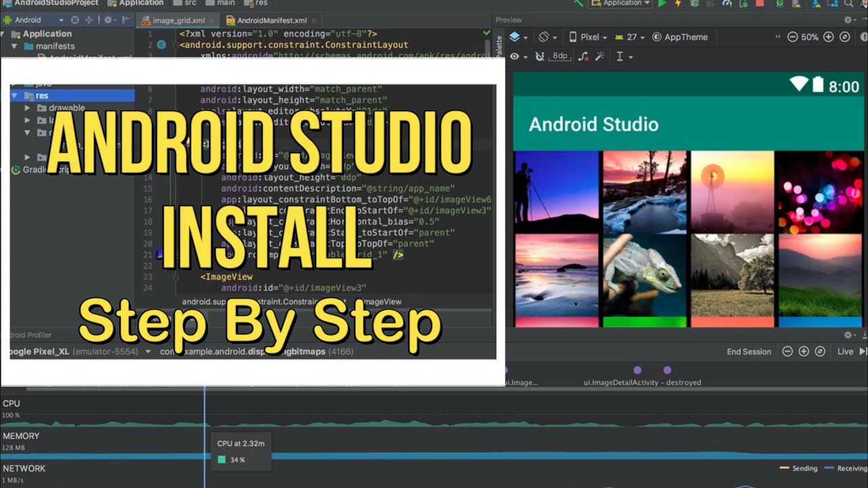Click the Apply Changes lightning bolt icon
Image resolution: width=868 pixels, height=488 pixels.
(678, 3)
